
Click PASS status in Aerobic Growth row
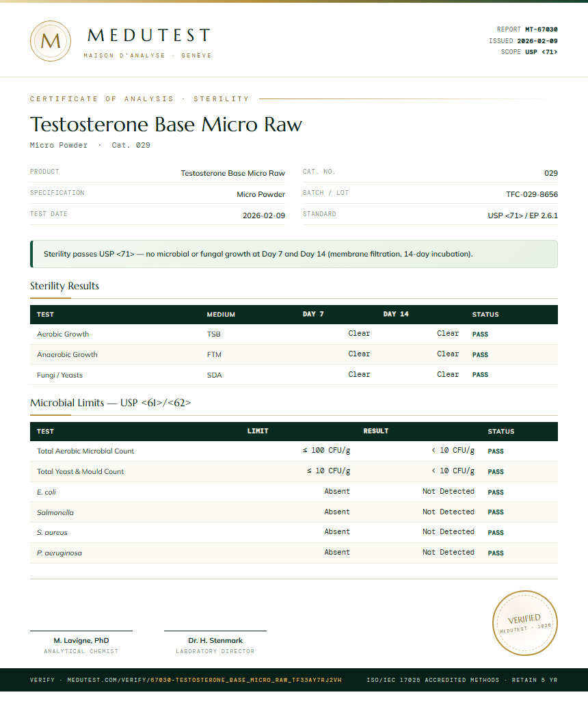coord(480,334)
